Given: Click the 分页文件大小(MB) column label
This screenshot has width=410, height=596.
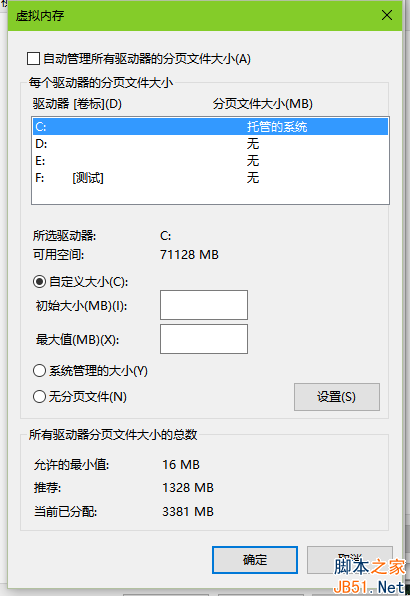Looking at the screenshot, I should 263,104.
